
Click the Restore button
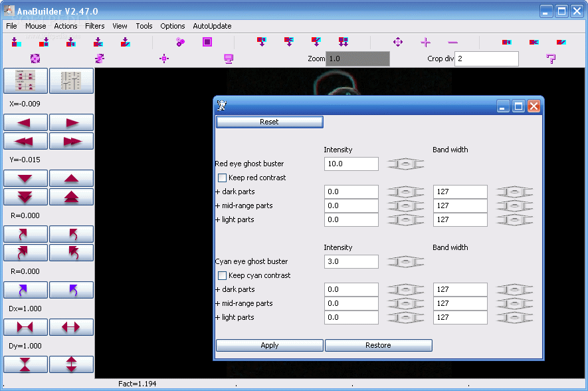tap(378, 345)
